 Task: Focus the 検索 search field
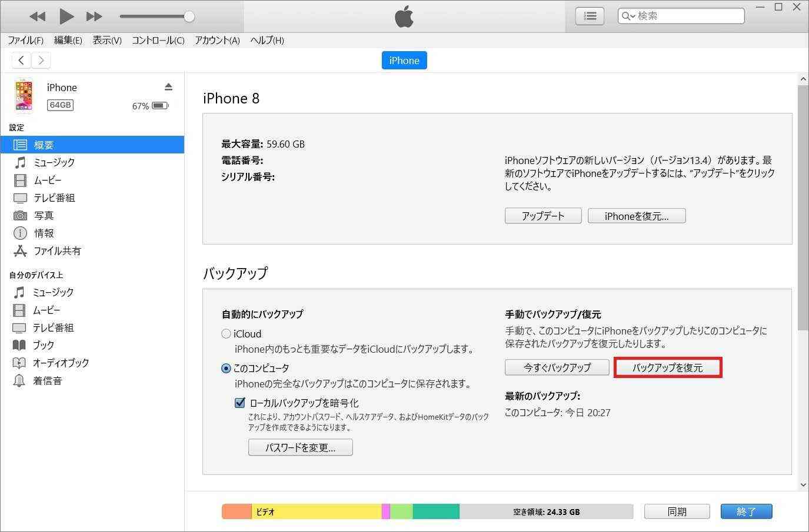point(681,16)
